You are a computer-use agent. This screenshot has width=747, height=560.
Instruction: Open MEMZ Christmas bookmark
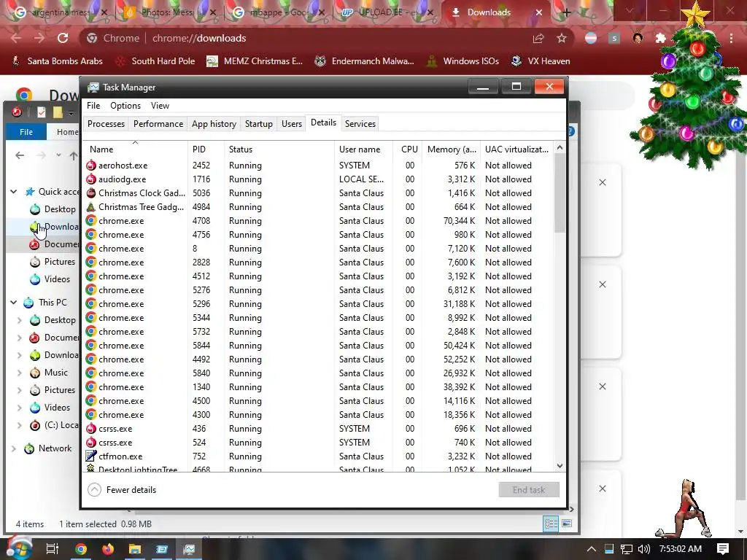pos(255,61)
